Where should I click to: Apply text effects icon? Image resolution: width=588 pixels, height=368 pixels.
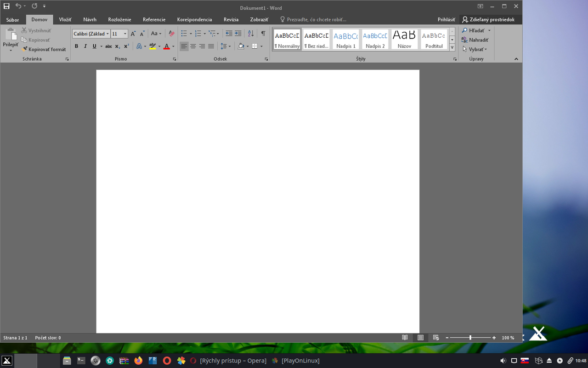pyautogui.click(x=139, y=46)
